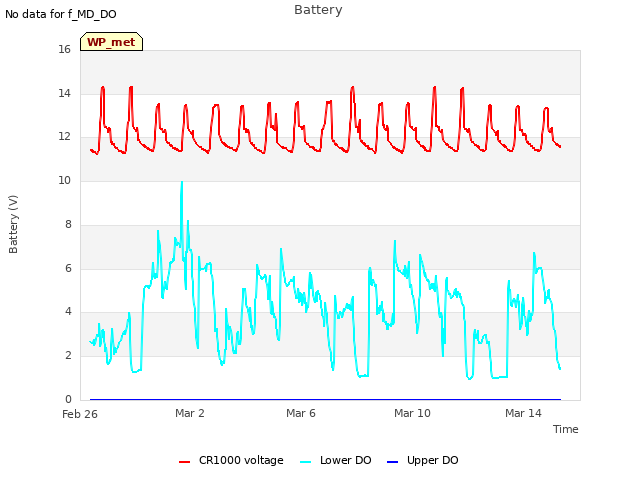Toggle the Lower DO legend entry

click(336, 460)
